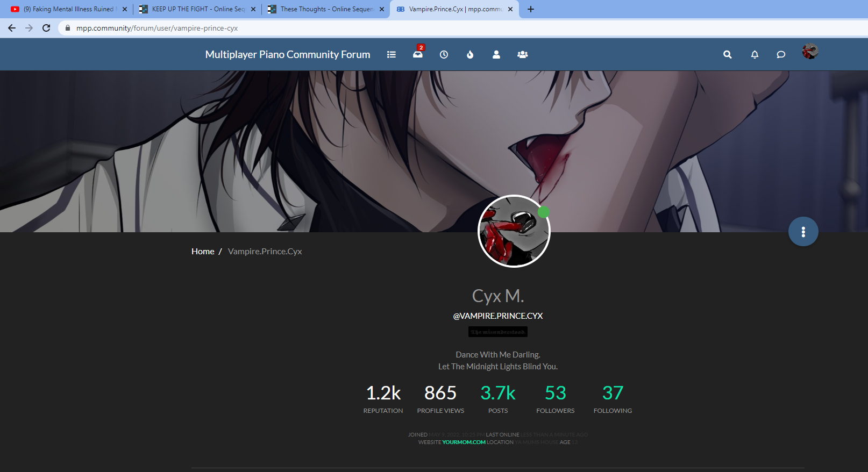Go back to previous page

point(12,28)
